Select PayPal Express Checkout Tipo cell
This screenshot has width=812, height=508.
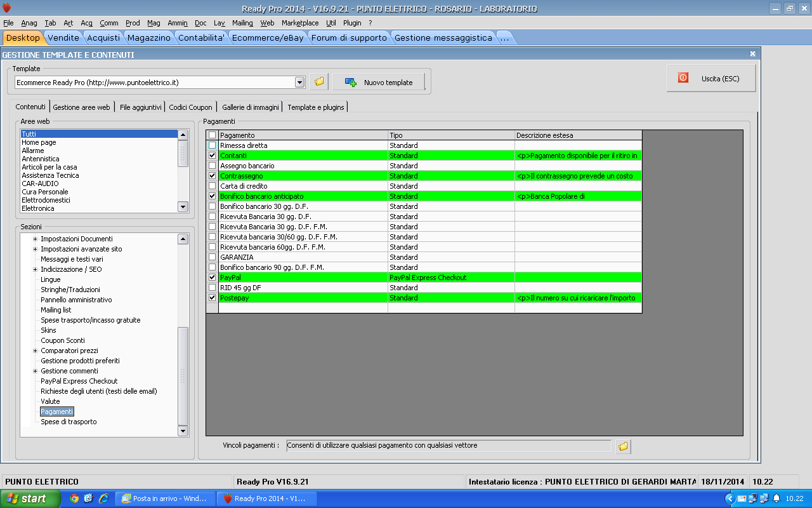pyautogui.click(x=451, y=277)
